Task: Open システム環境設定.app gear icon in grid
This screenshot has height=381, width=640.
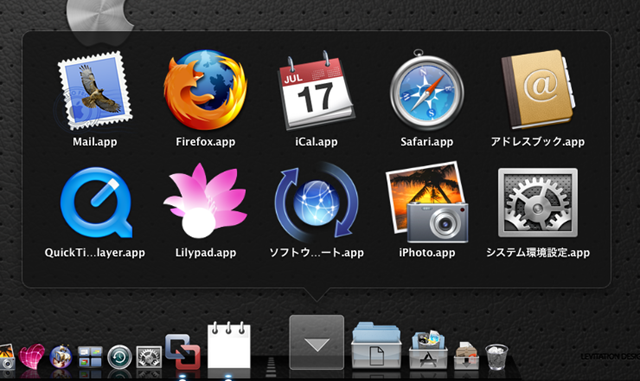Action: point(538,203)
